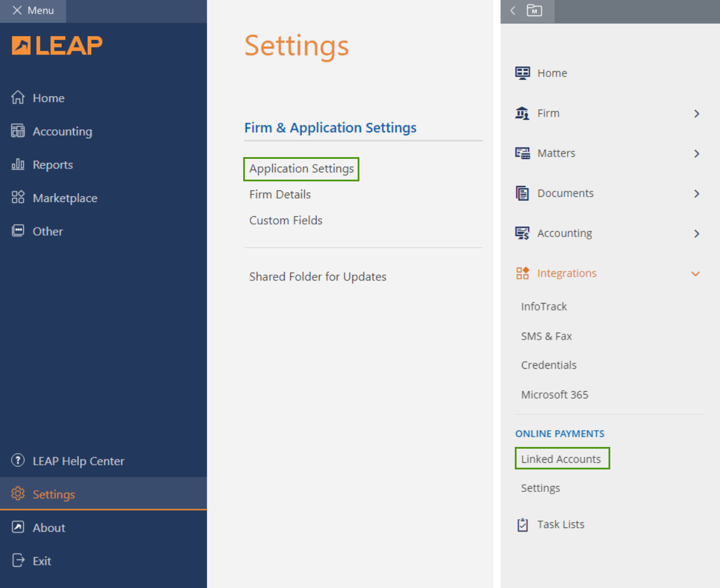Click the Reports bar chart icon
720x588 pixels.
pyautogui.click(x=18, y=164)
